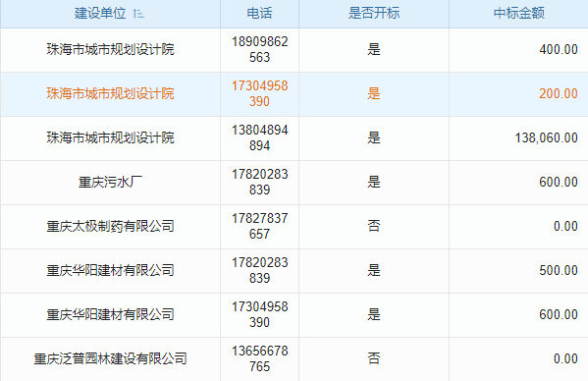Click amount 0.00 in 重庆太极制药 row
The image size is (588, 381).
coord(565,227)
